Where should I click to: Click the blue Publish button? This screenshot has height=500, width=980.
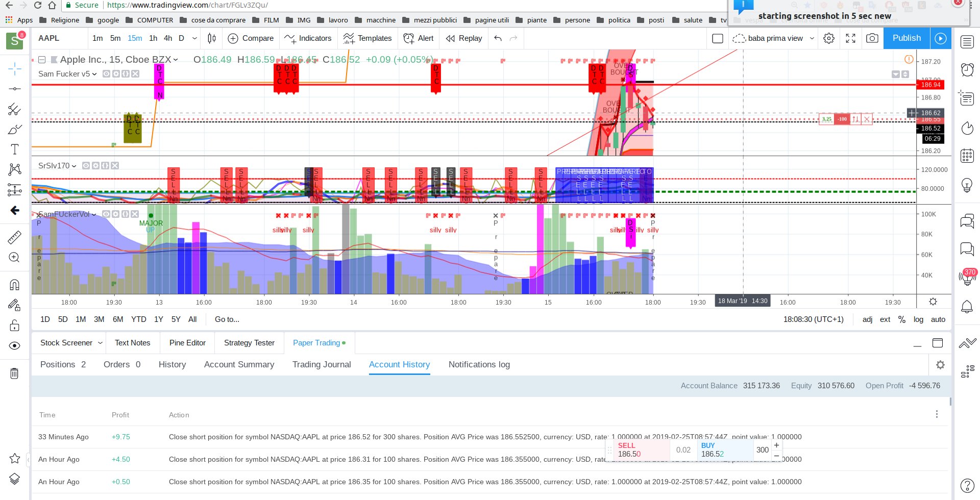coord(906,38)
